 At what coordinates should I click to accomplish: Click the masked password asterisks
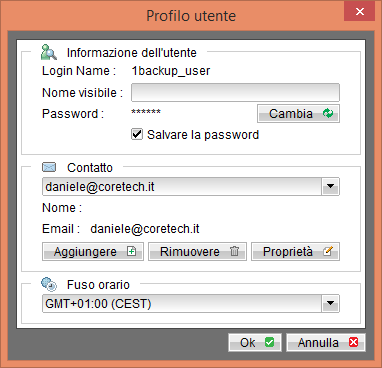pyautogui.click(x=146, y=112)
